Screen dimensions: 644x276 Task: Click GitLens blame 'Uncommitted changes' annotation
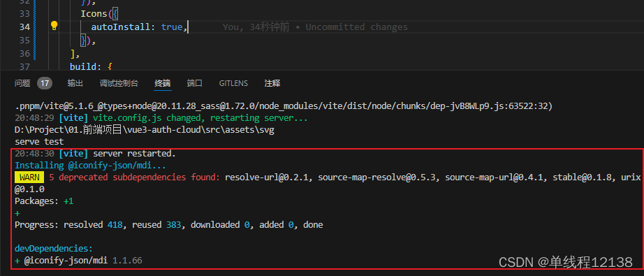coord(356,27)
